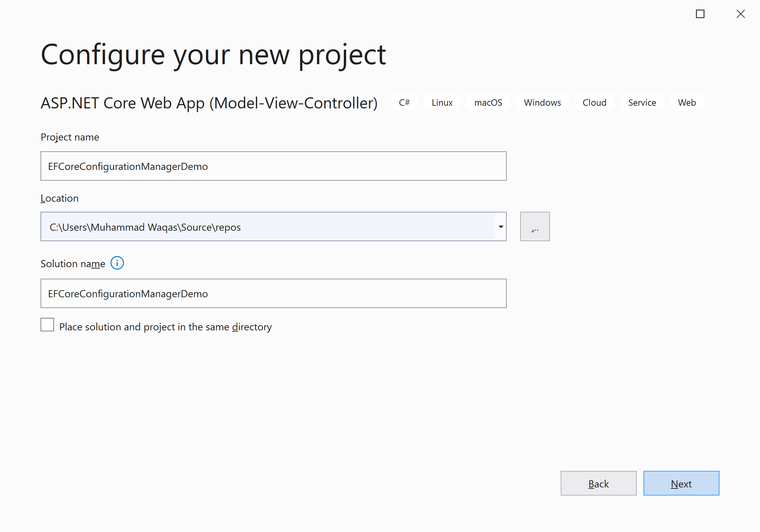Click the Location path combo box
The image size is (760, 532).
coord(267,227)
